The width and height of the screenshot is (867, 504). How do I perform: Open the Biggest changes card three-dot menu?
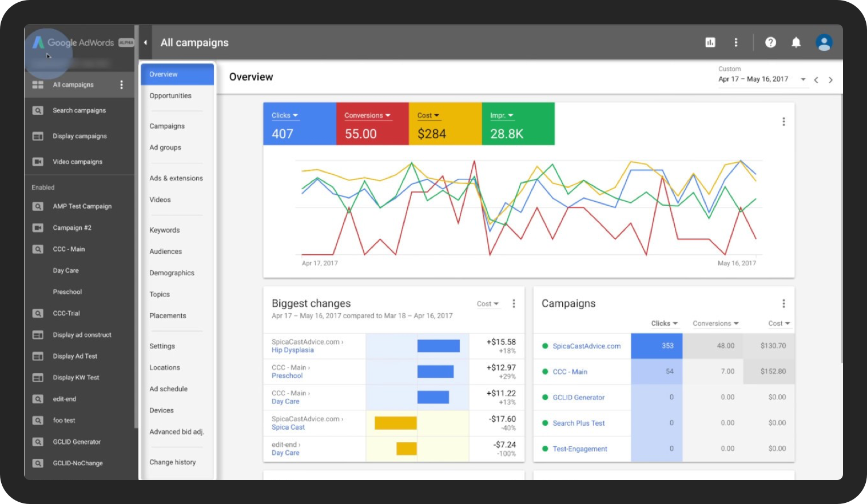[x=514, y=303]
